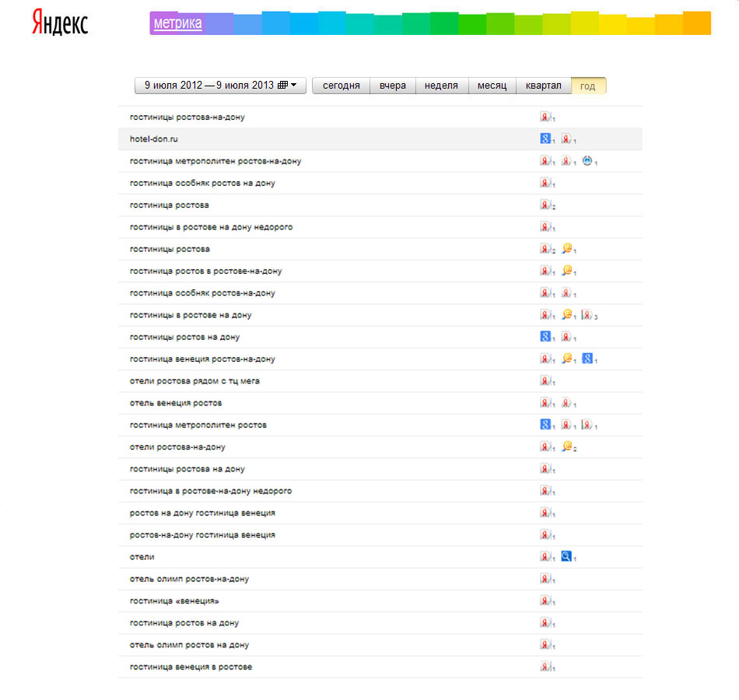Click blue magnifier icon in отели row
This screenshot has height=700, width=739.
(x=567, y=557)
